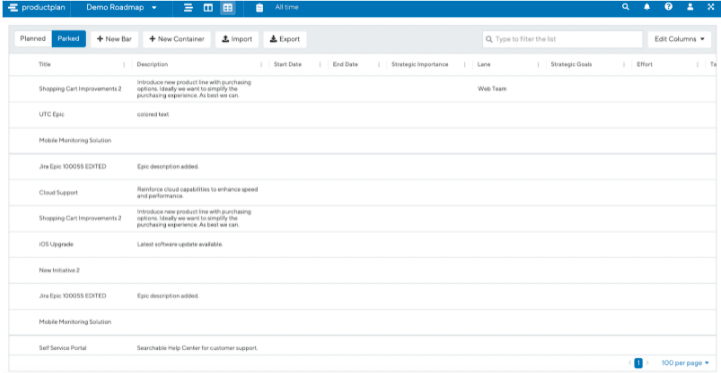This screenshot has width=721, height=373.
Task: Select page 1 in pagination
Action: (638, 363)
